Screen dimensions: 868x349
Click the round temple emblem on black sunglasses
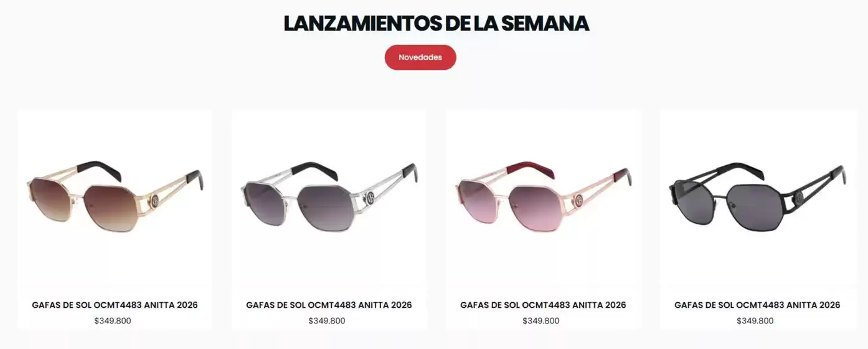coord(799,198)
